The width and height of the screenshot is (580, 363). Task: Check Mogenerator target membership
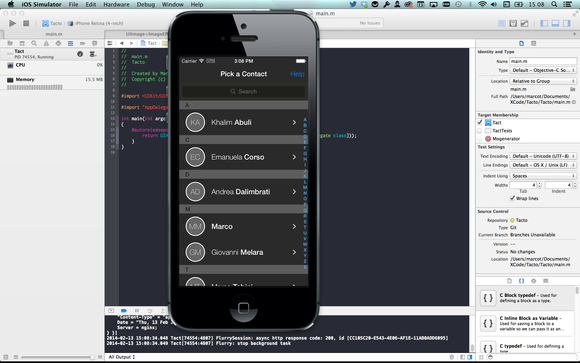480,139
